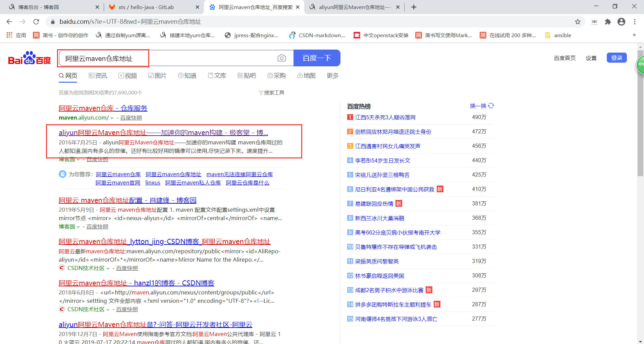644x344 pixels.
Task: Click the H1 extension icon
Action: click(594, 21)
